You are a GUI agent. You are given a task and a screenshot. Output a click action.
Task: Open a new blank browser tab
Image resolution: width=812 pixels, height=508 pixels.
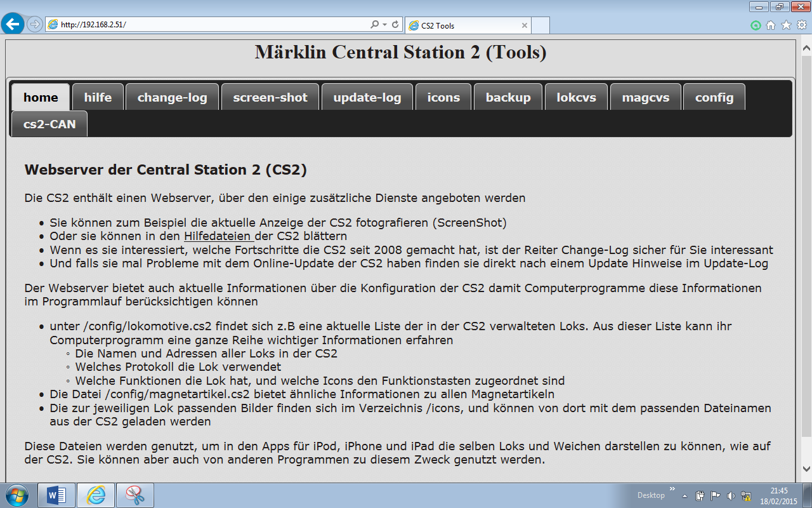tap(540, 25)
